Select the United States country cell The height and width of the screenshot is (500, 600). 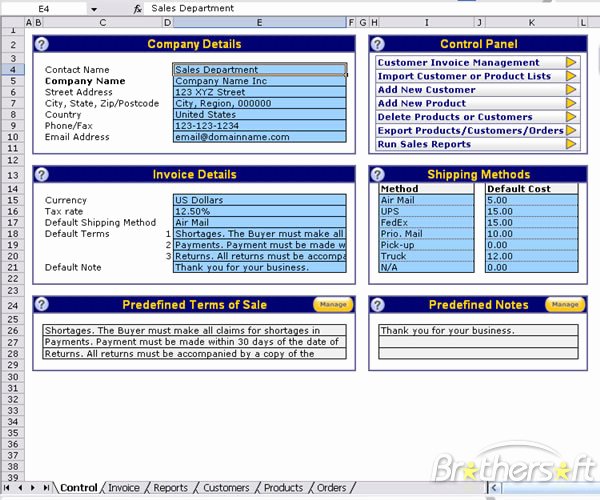coord(260,114)
